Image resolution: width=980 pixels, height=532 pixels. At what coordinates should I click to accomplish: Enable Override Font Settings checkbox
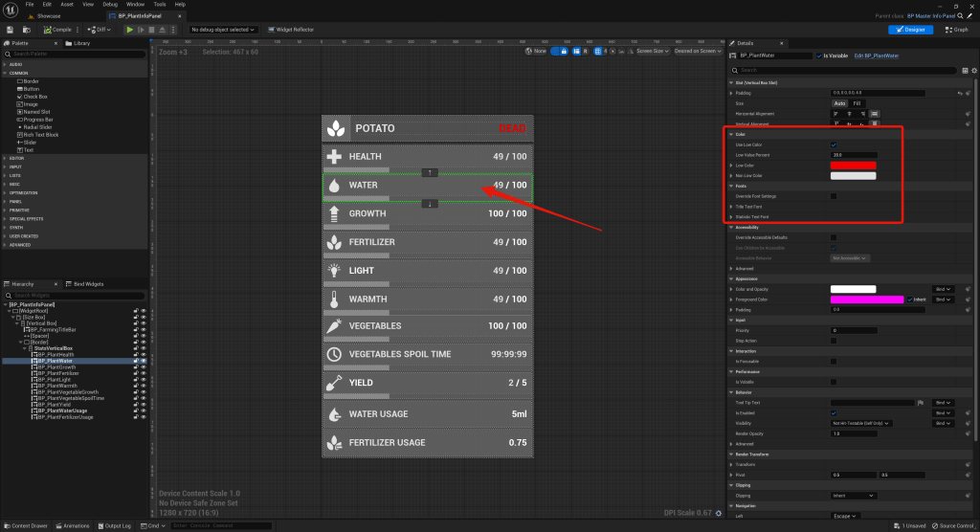coord(834,196)
